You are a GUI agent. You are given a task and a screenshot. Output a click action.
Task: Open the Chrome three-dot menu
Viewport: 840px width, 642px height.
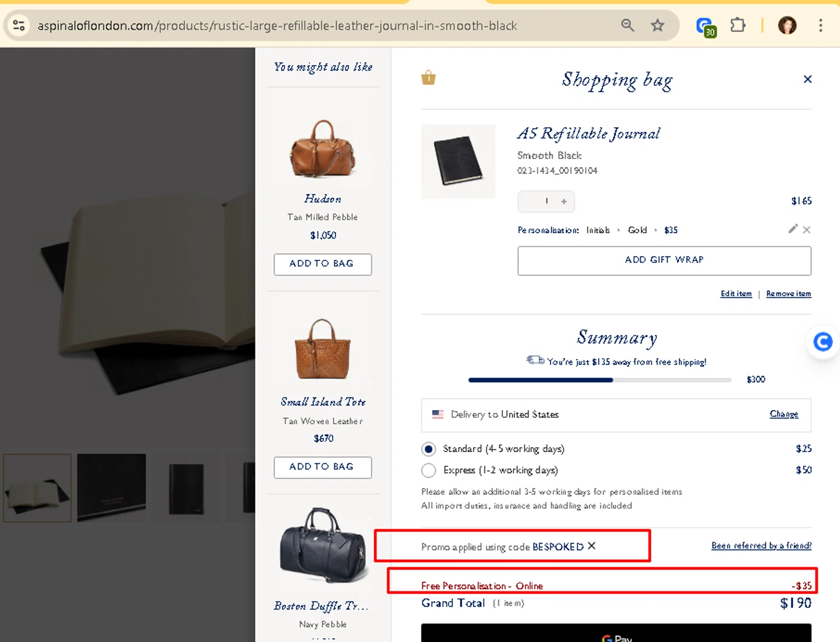coord(820,25)
